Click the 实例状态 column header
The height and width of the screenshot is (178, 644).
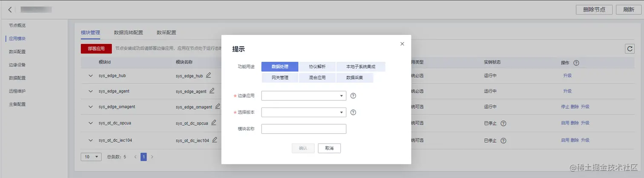click(492, 62)
